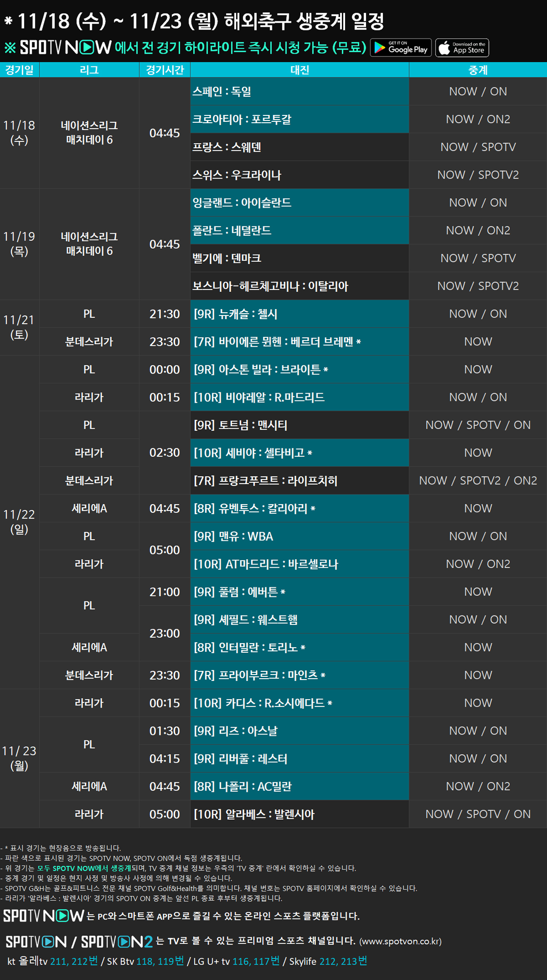Click the [8R] 나폴리 : AC밀란 match

300,786
